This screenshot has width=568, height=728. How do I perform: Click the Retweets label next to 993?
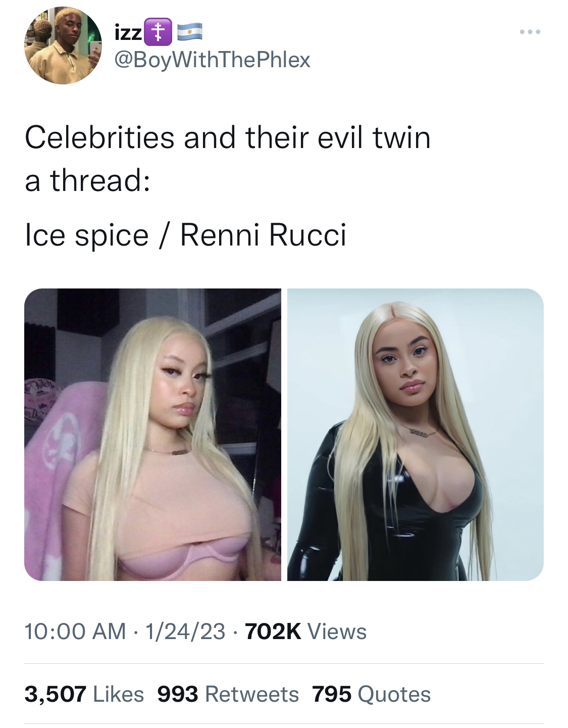(252, 694)
